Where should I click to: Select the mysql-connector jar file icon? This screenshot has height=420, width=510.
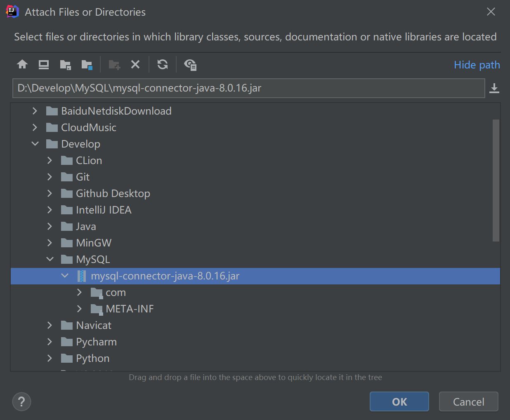pos(82,276)
